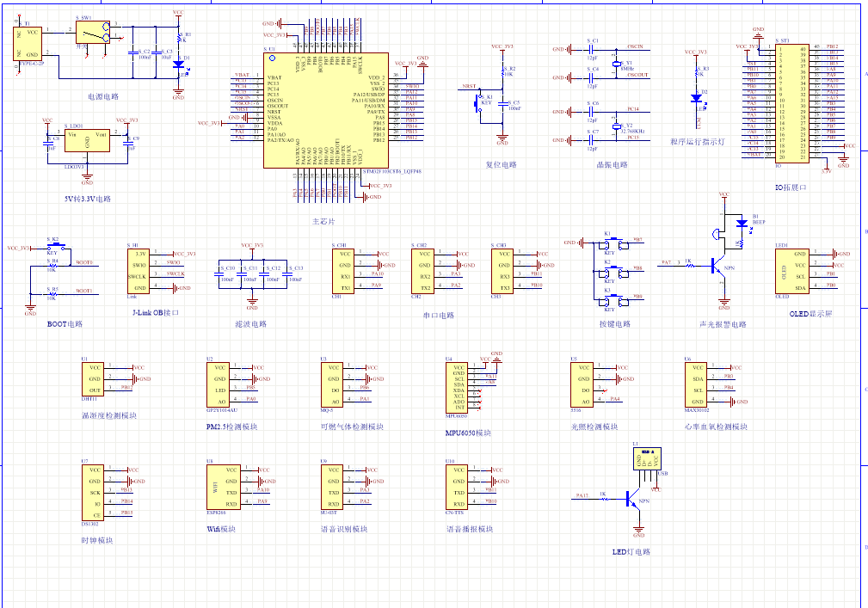This screenshot has height=608, width=868.
Task: Select the 'LED灯电路' title label
Action: [x=631, y=552]
